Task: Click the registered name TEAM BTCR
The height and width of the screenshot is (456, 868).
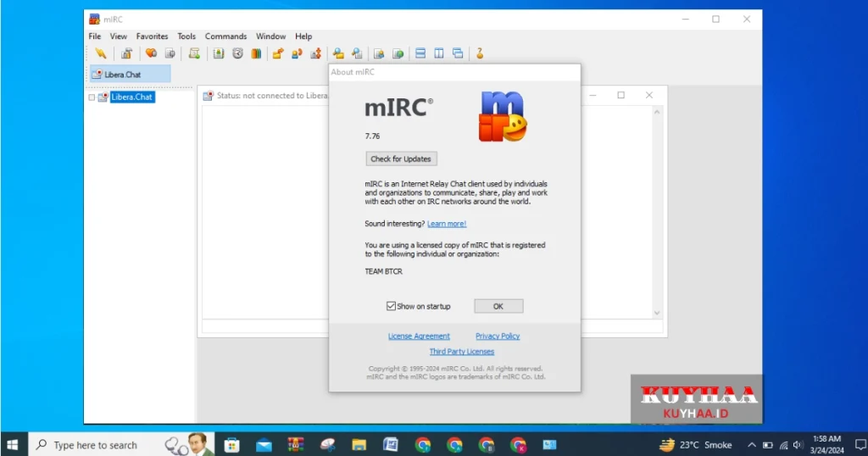Action: pos(384,271)
